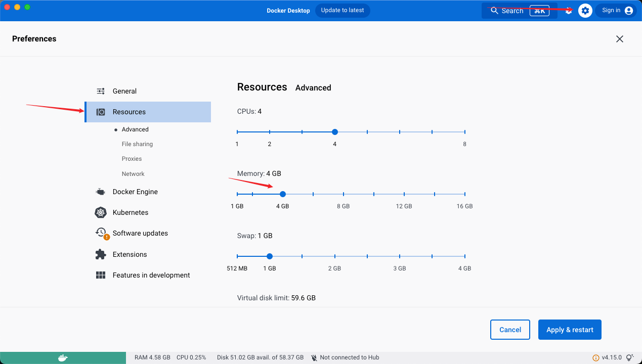Click the troubleshoot bug icon
Viewport: 642px width, 364px height.
pyautogui.click(x=569, y=11)
